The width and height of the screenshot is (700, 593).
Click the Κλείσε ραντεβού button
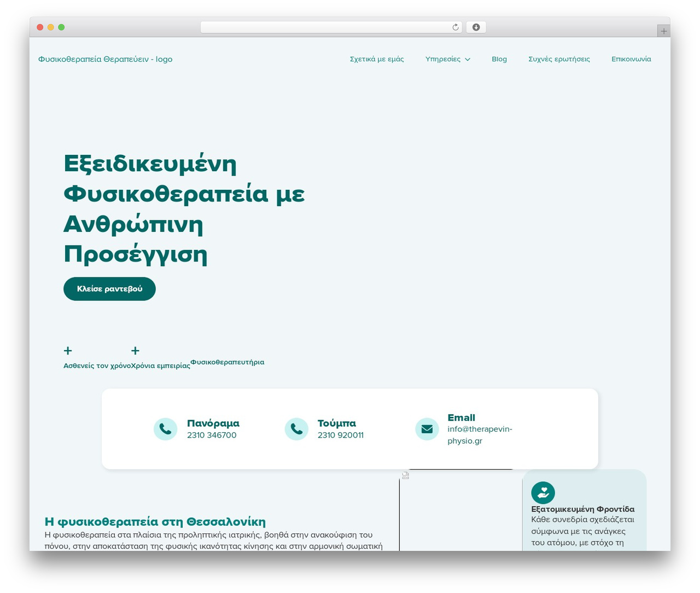click(109, 289)
